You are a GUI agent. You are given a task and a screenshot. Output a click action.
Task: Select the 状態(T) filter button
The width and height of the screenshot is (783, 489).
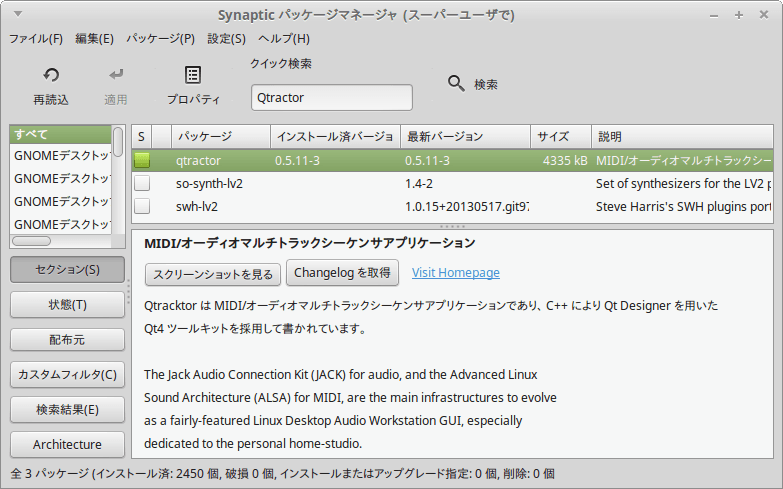point(67,305)
